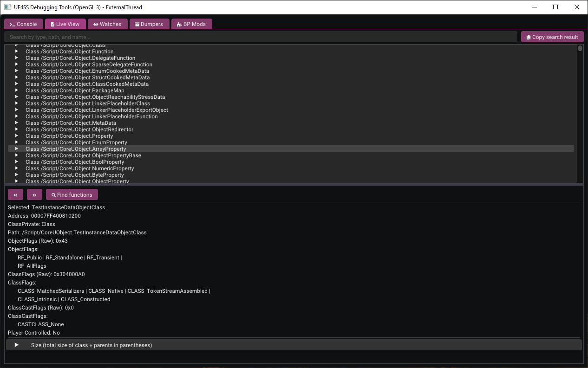
Task: Click the Console tab terminal icon
Action: (12, 24)
